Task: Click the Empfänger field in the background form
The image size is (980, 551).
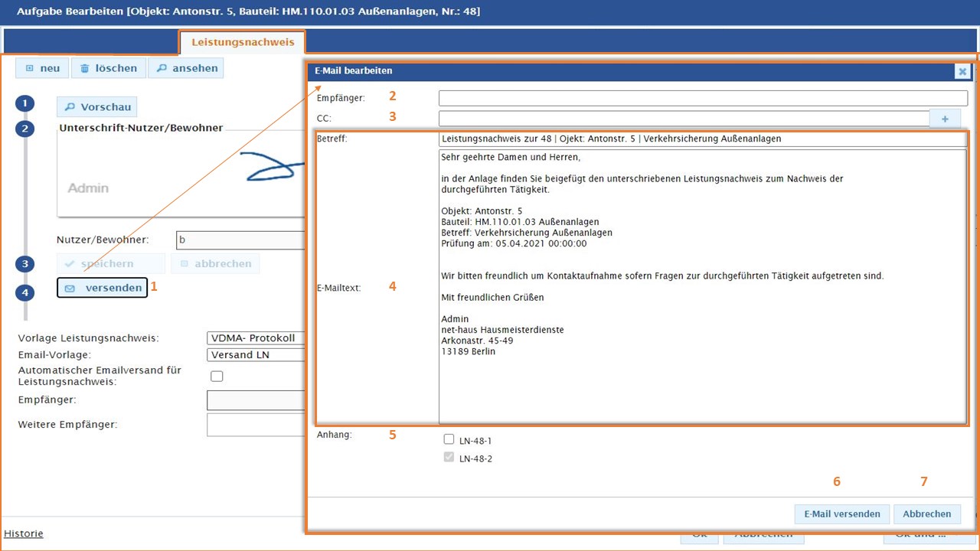Action: pyautogui.click(x=256, y=400)
